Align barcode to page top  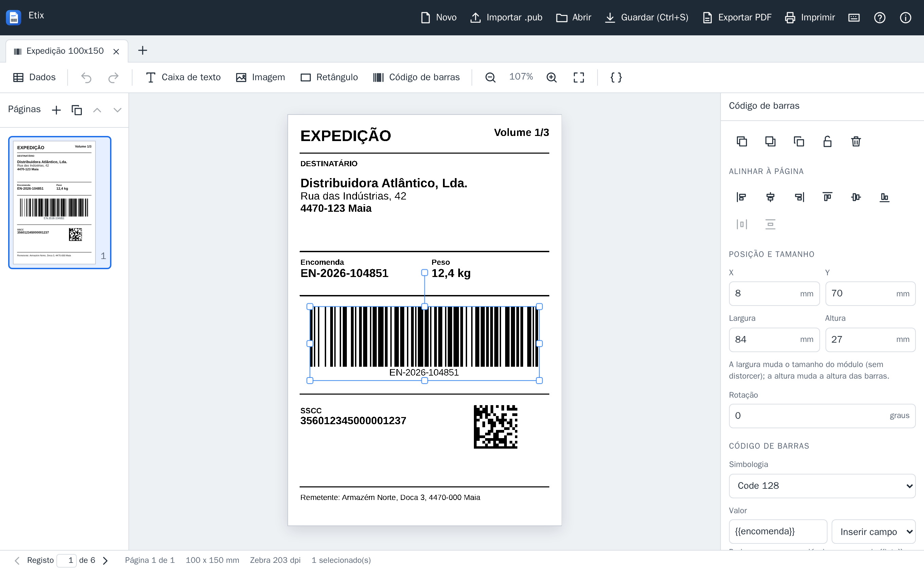(828, 197)
